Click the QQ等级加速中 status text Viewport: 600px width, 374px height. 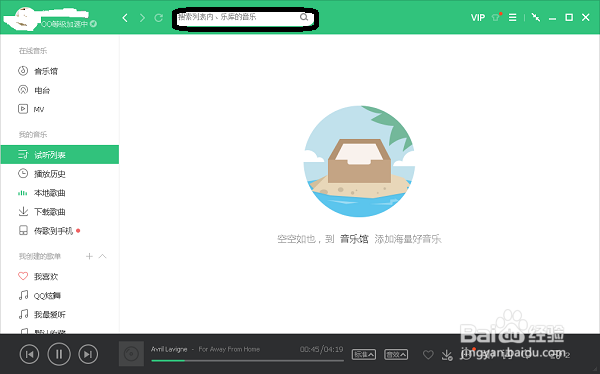click(64, 24)
